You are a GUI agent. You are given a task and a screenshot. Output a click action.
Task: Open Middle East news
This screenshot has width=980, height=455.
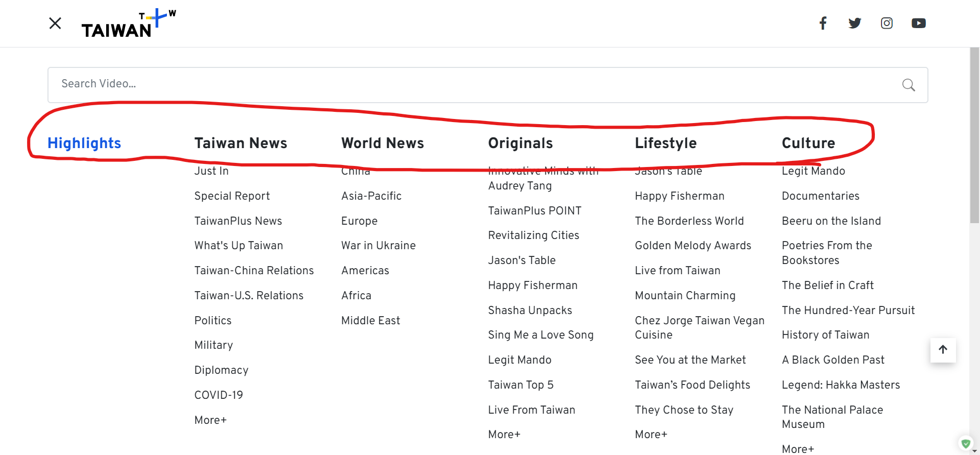[371, 320]
